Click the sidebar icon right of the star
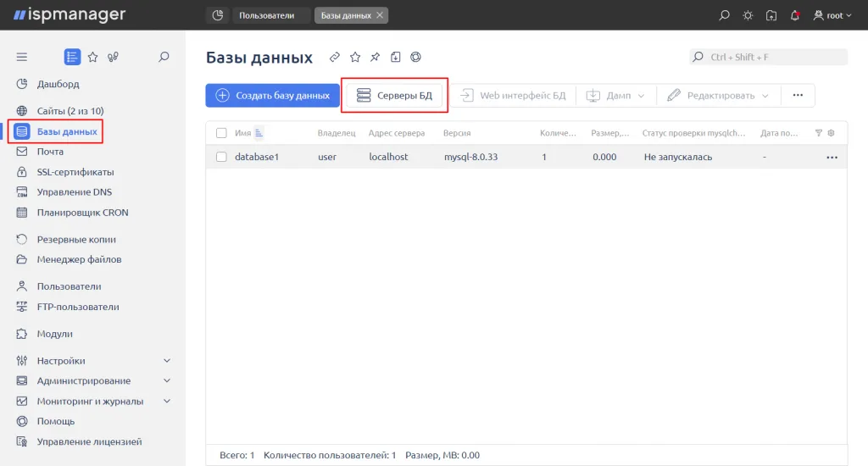868x466 pixels. 114,57
